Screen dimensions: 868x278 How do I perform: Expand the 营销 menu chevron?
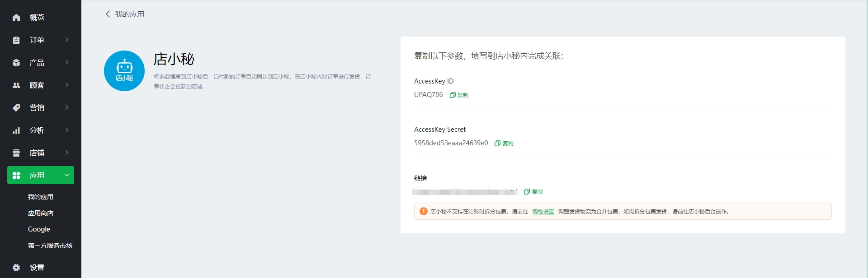[x=67, y=107]
